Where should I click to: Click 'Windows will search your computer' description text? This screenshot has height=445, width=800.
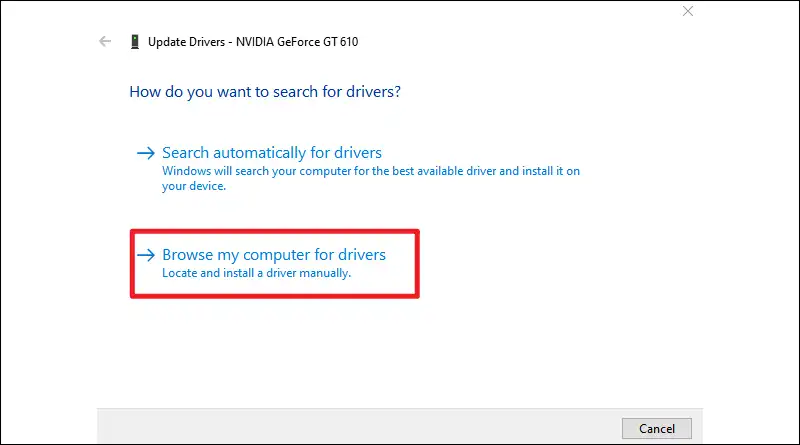coord(371,178)
